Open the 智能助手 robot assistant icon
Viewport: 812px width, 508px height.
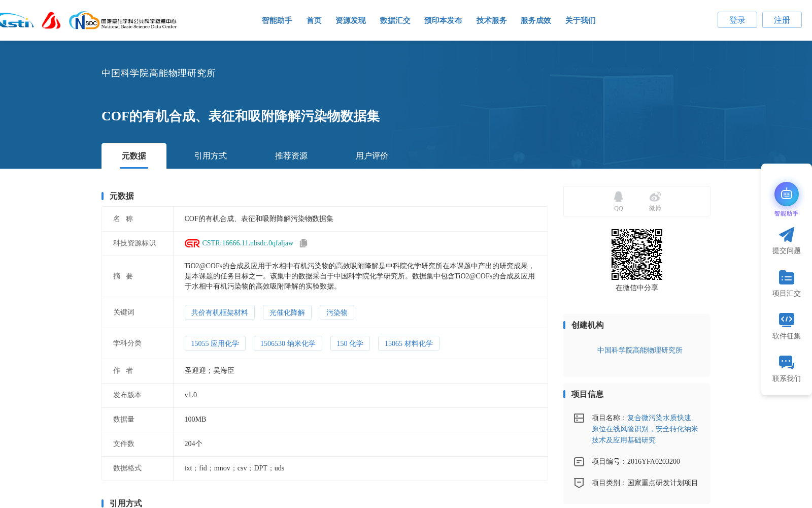pyautogui.click(x=786, y=194)
